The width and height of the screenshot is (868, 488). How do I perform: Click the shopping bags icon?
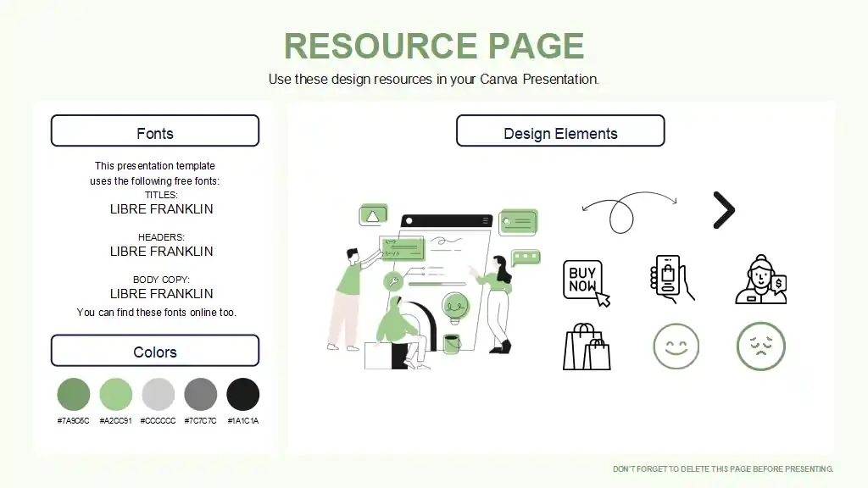[587, 347]
